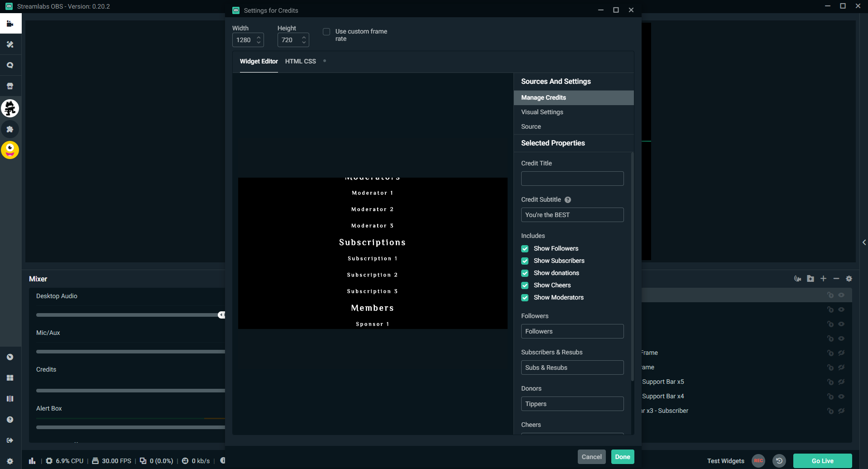
Task: Open the add-folder icon in sources toolbar
Action: (x=810, y=279)
